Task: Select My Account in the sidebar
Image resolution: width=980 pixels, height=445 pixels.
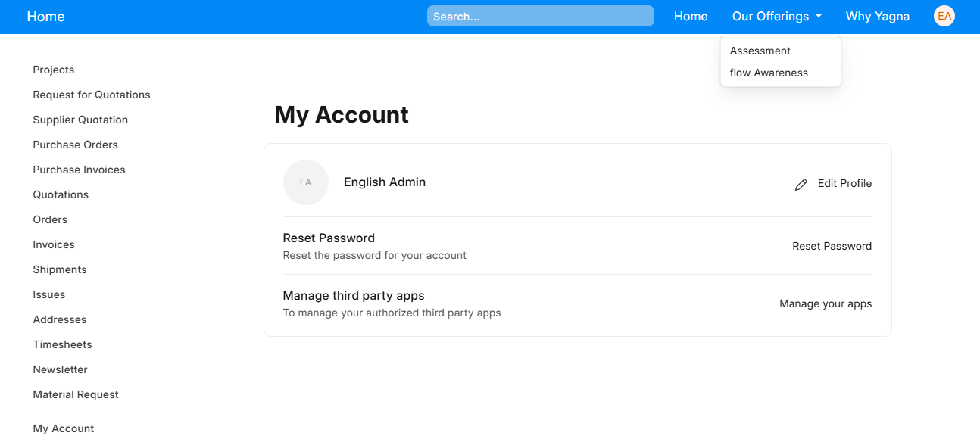Action: [64, 428]
